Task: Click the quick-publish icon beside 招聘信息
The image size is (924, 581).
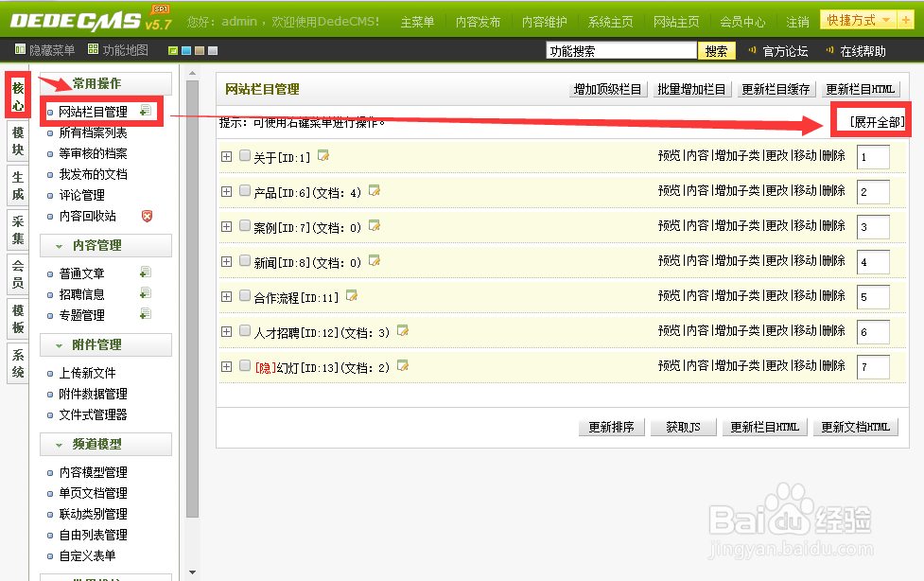Action: (x=147, y=294)
